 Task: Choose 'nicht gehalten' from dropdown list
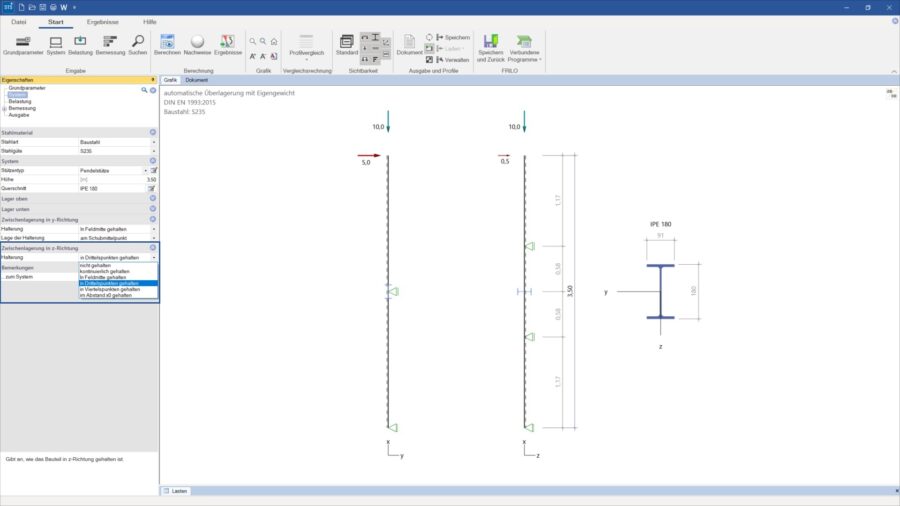[x=118, y=266]
